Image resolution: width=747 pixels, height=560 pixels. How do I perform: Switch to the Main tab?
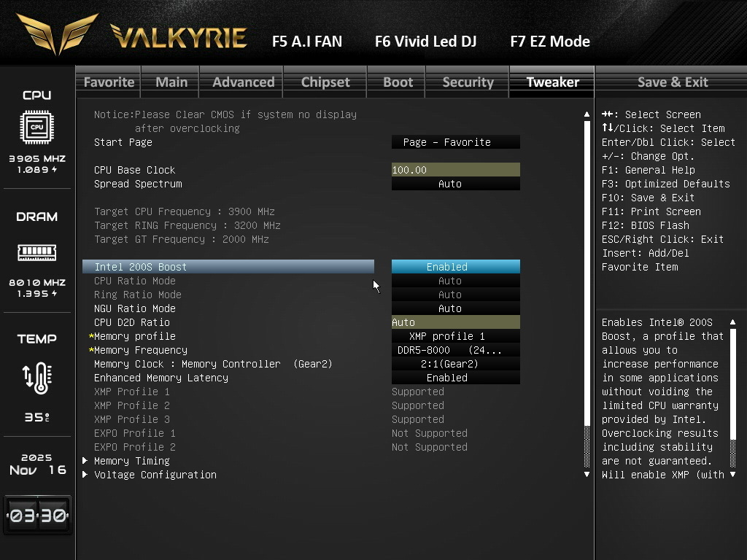click(x=171, y=82)
